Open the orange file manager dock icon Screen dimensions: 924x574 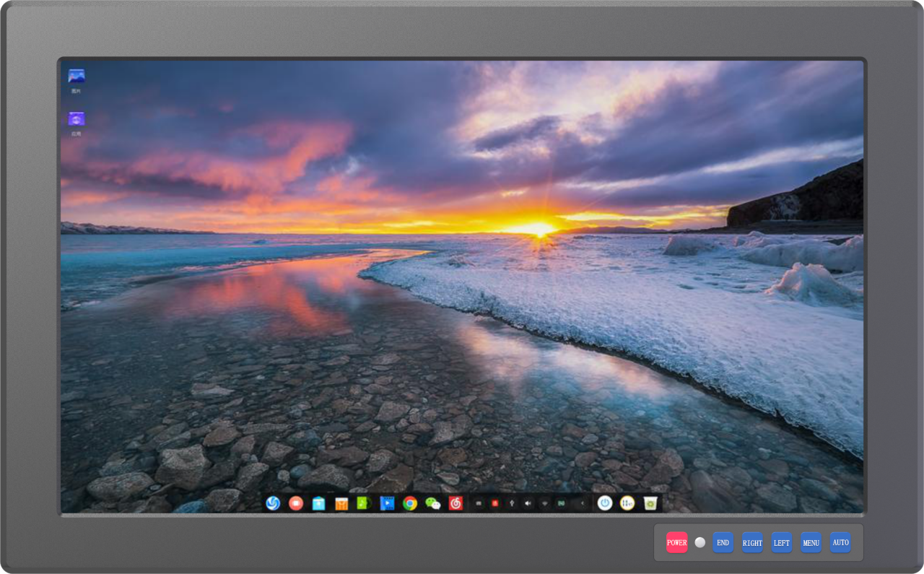341,503
